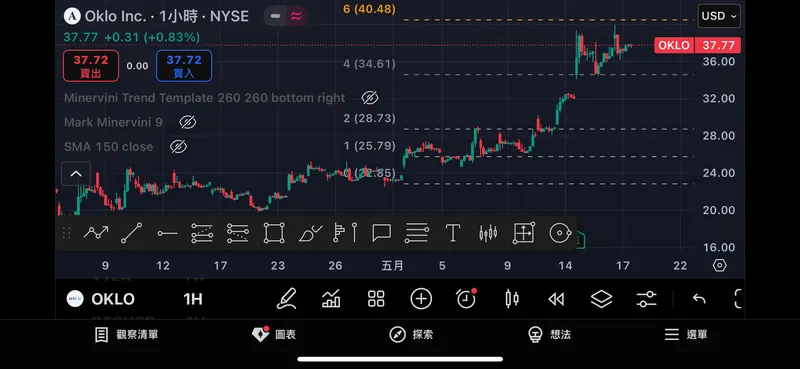
Task: Tap the 買入 buy button 37.72
Action: click(x=184, y=66)
